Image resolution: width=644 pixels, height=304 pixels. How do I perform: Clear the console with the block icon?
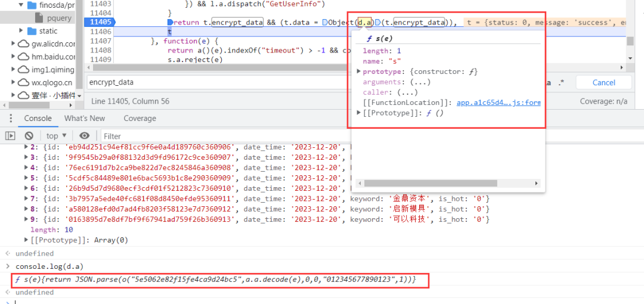(x=29, y=135)
